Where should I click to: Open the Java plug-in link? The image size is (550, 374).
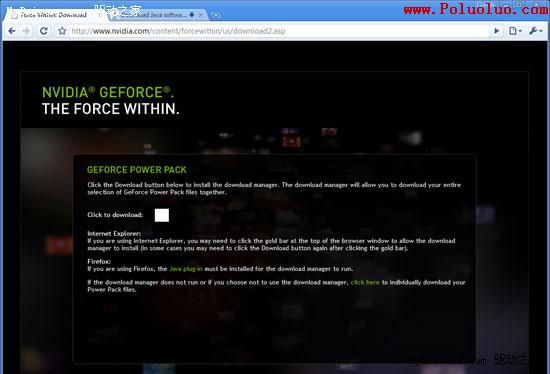click(x=186, y=269)
